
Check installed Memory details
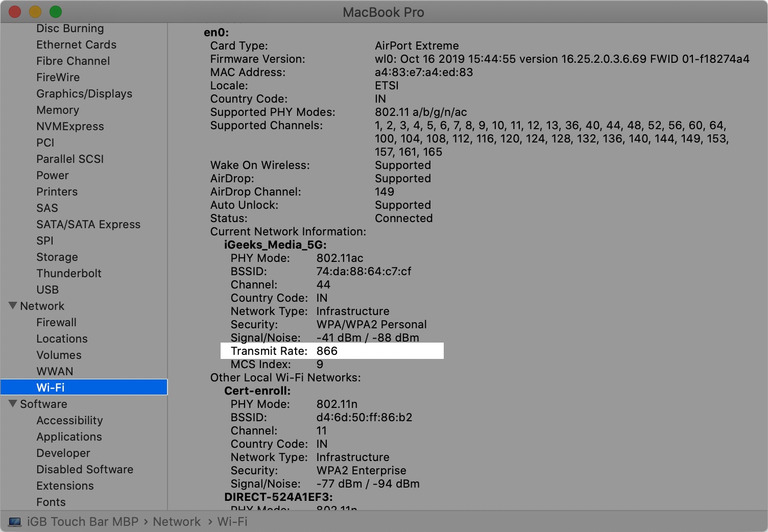pos(58,110)
